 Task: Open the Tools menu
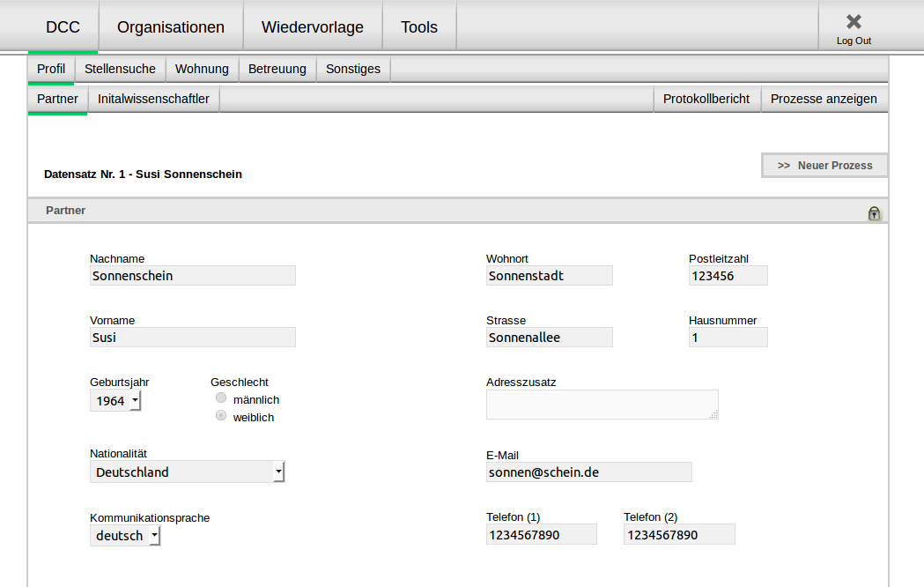pyautogui.click(x=419, y=27)
